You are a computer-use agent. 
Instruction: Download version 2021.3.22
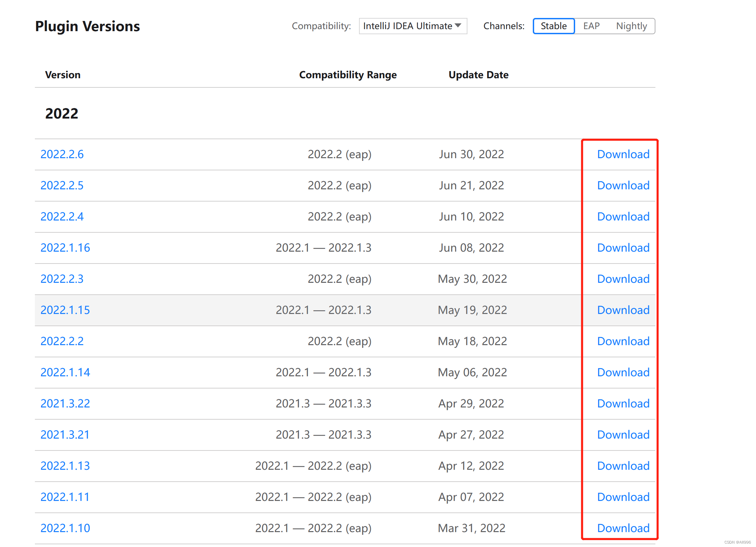[x=623, y=403]
